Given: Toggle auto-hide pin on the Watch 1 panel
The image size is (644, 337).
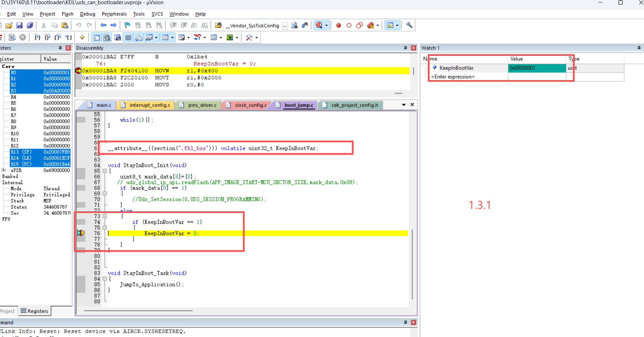Looking at the screenshot, I should (x=639, y=48).
